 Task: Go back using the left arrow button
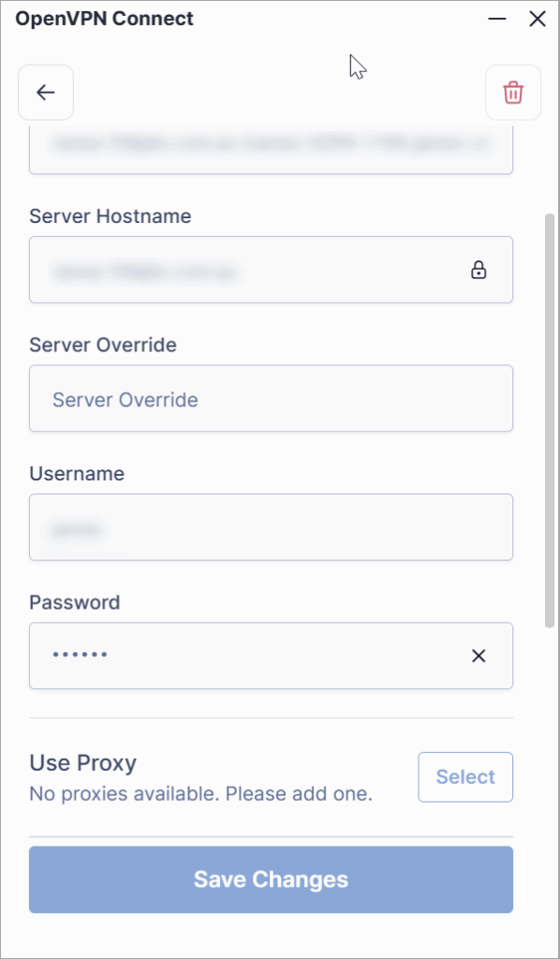[46, 93]
